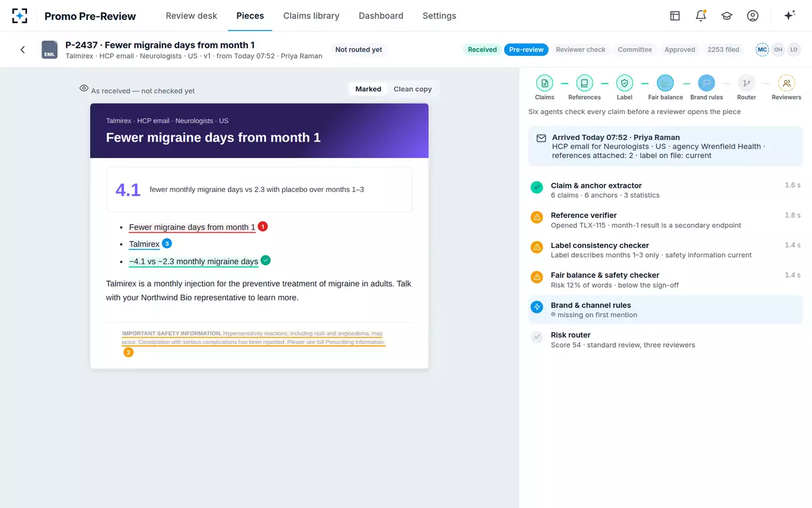Viewport: 812px width, 508px height.
Task: Click blue annotation marker 3 beside Talmirex
Action: (167, 243)
